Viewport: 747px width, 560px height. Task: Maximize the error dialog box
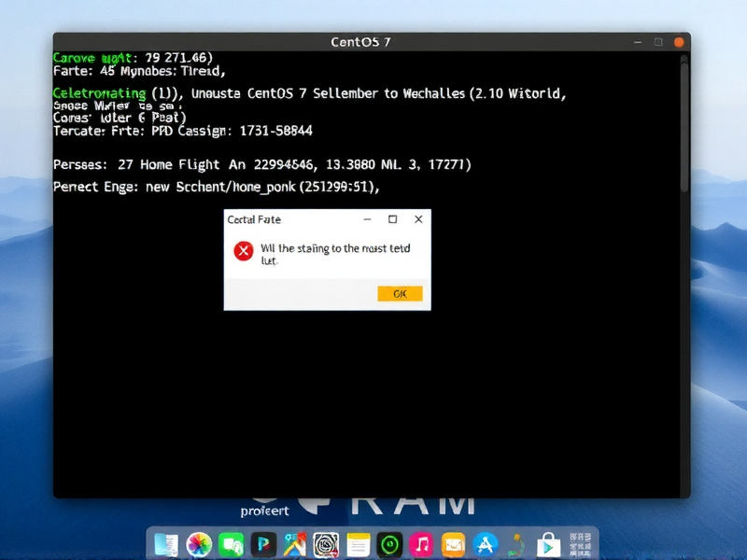coord(392,219)
